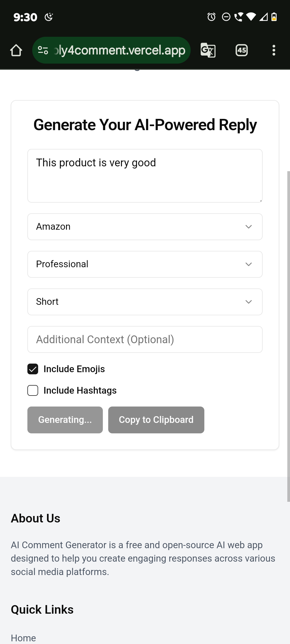
Task: Open the Amazon platform dropdown
Action: [145, 227]
